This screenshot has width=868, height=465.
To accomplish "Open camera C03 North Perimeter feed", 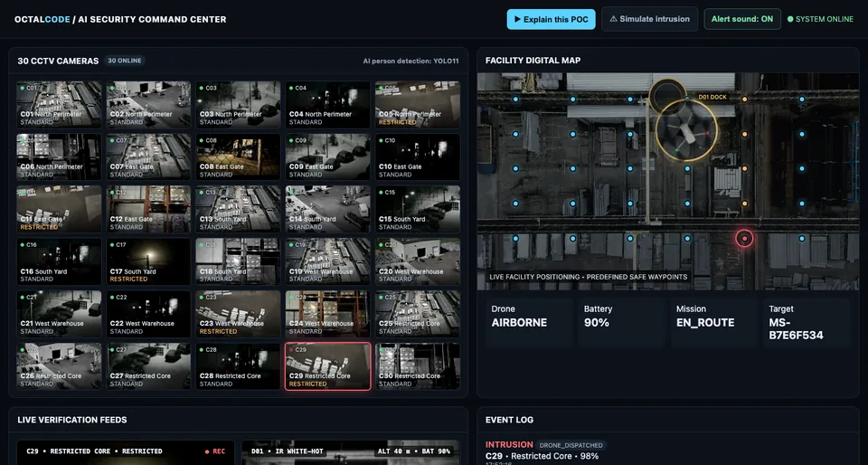I will coord(239,104).
